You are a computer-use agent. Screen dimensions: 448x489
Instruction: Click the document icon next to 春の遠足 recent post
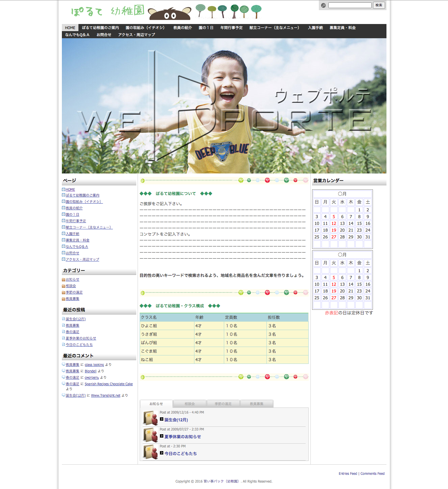[64, 332]
